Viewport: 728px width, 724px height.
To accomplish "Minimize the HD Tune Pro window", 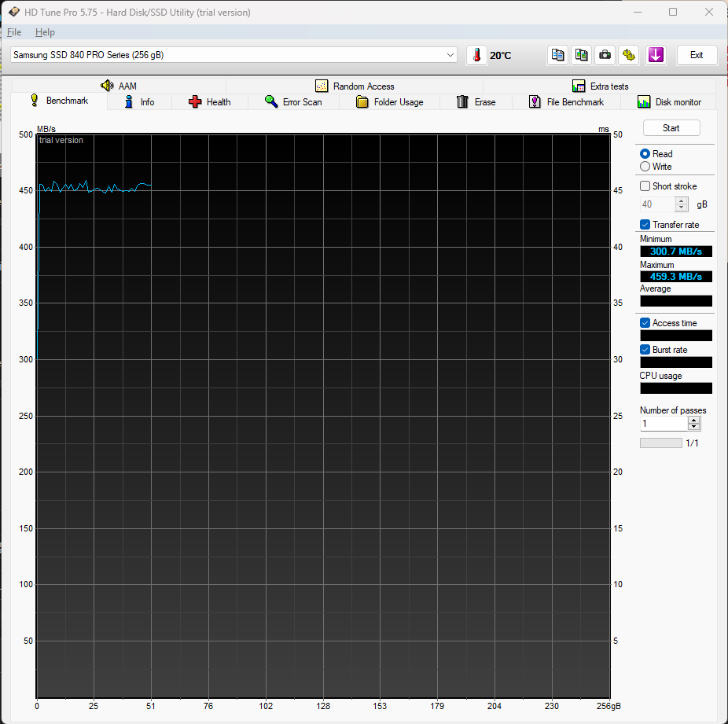I will [638, 12].
